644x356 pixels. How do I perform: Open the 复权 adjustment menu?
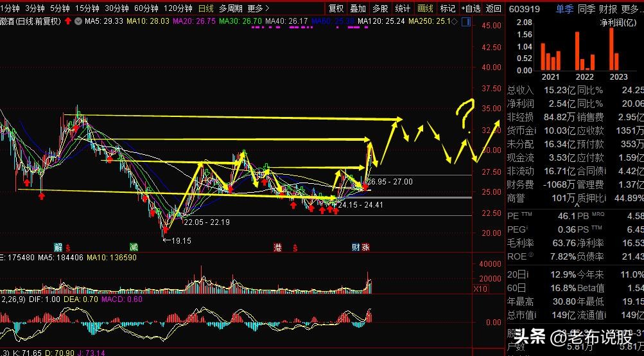coord(336,8)
